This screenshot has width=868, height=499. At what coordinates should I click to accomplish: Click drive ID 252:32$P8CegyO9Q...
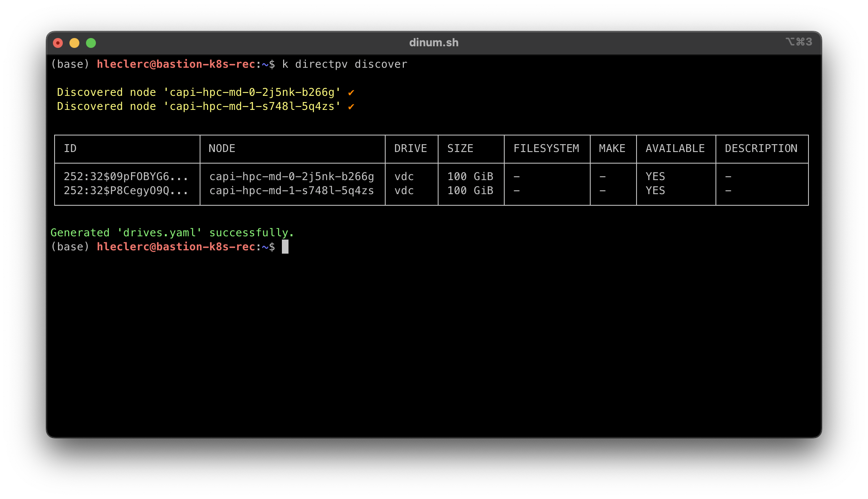coord(126,191)
